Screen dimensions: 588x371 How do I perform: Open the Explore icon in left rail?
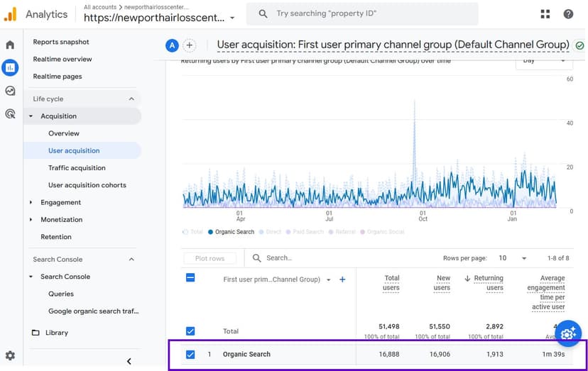10,91
